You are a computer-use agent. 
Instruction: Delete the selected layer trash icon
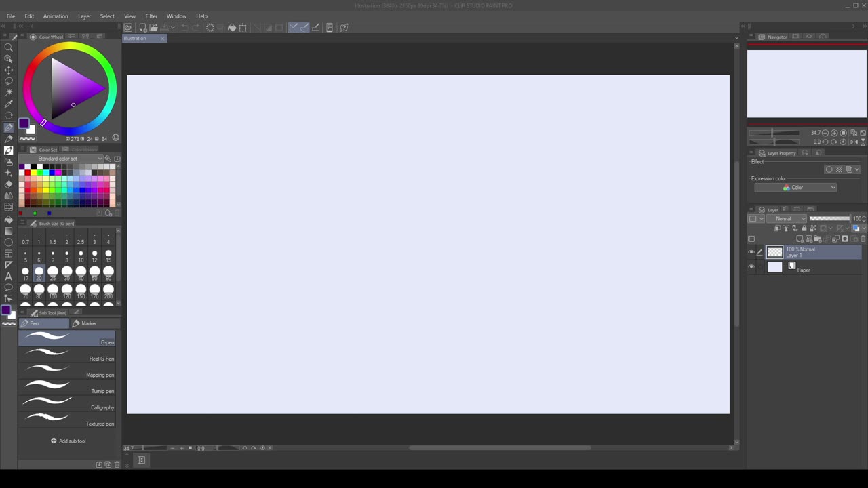863,239
